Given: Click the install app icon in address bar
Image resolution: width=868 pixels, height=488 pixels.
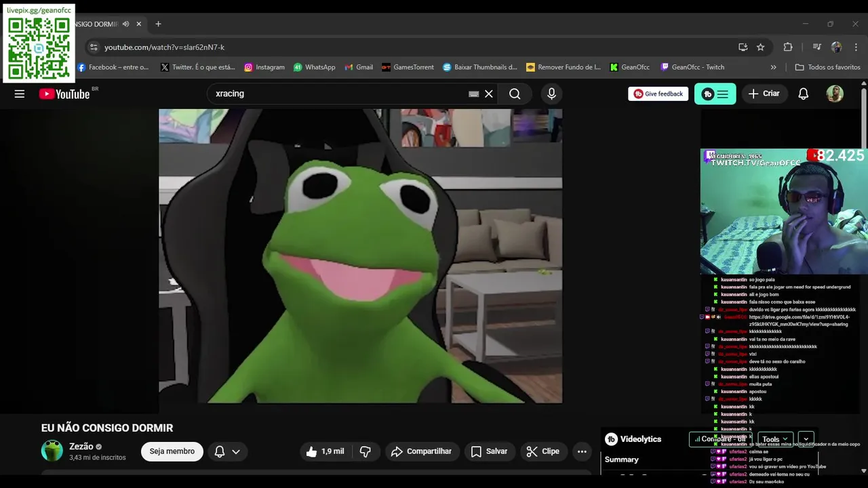Looking at the screenshot, I should point(743,47).
